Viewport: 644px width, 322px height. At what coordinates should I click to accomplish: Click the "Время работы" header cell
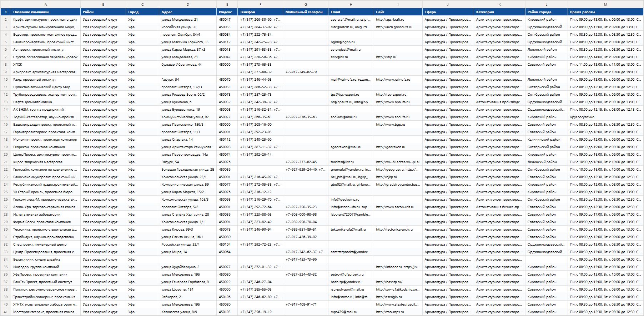[605, 12]
